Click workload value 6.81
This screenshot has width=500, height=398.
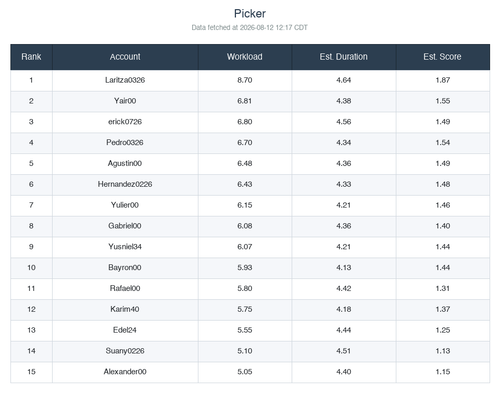(x=245, y=101)
